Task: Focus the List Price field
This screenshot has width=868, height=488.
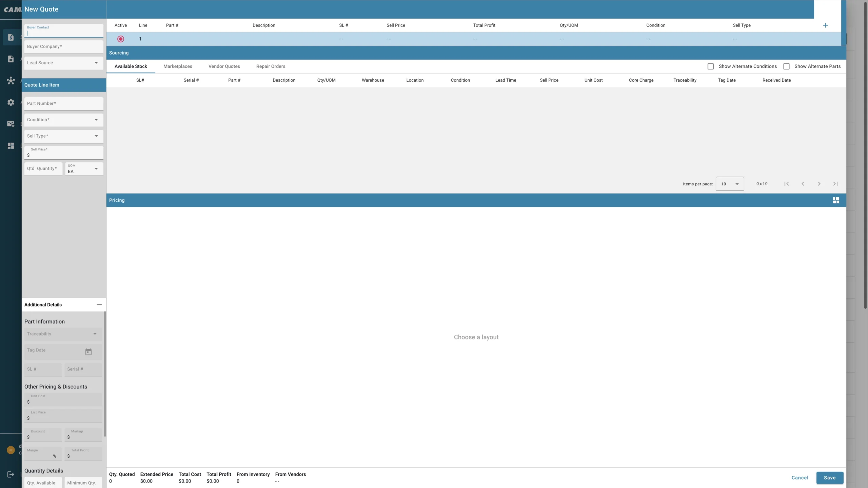Action: (63, 415)
